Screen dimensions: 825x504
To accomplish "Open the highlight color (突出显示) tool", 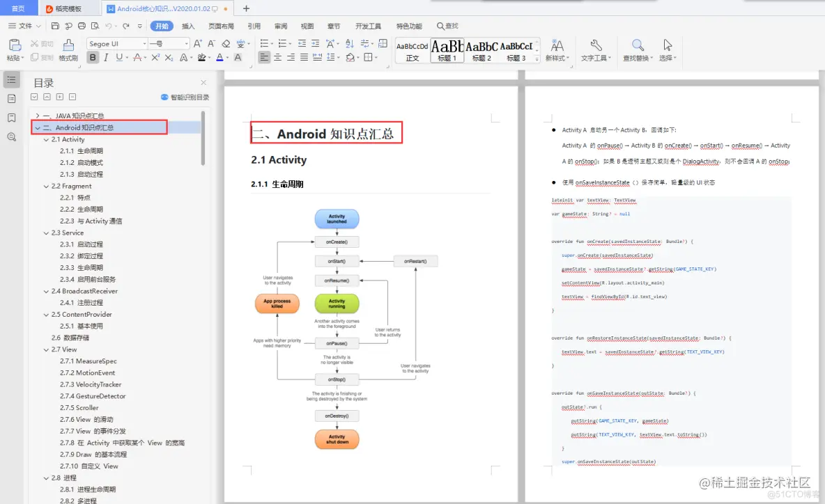I will point(202,57).
